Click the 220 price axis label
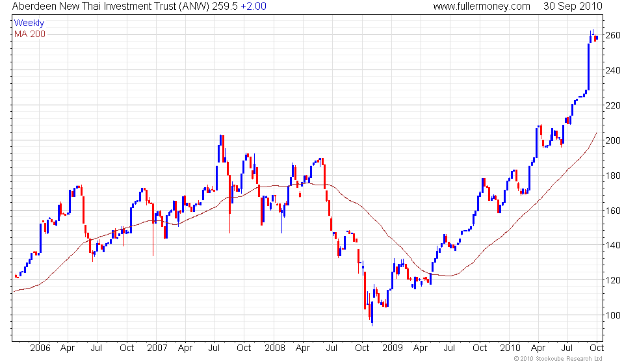 (613, 105)
